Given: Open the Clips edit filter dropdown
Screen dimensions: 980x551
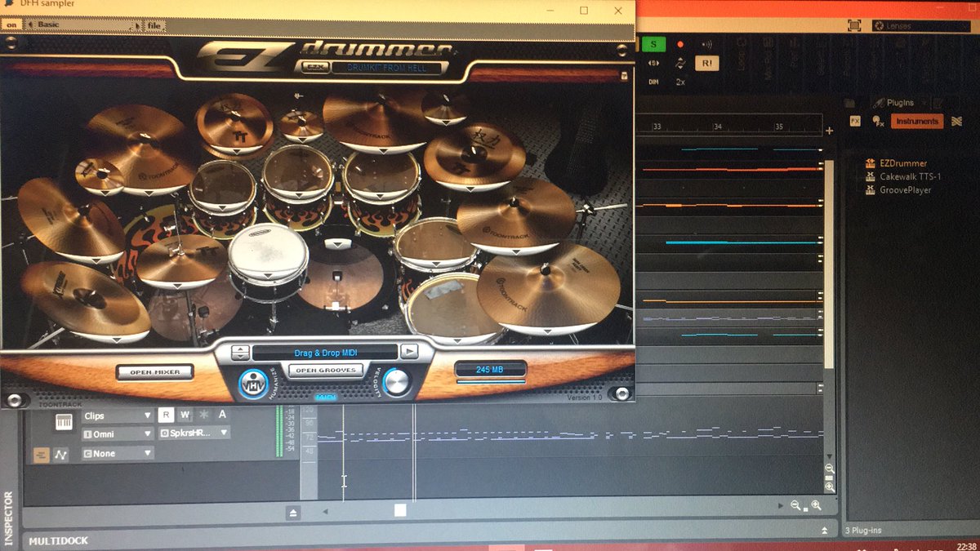Looking at the screenshot, I should [x=118, y=415].
